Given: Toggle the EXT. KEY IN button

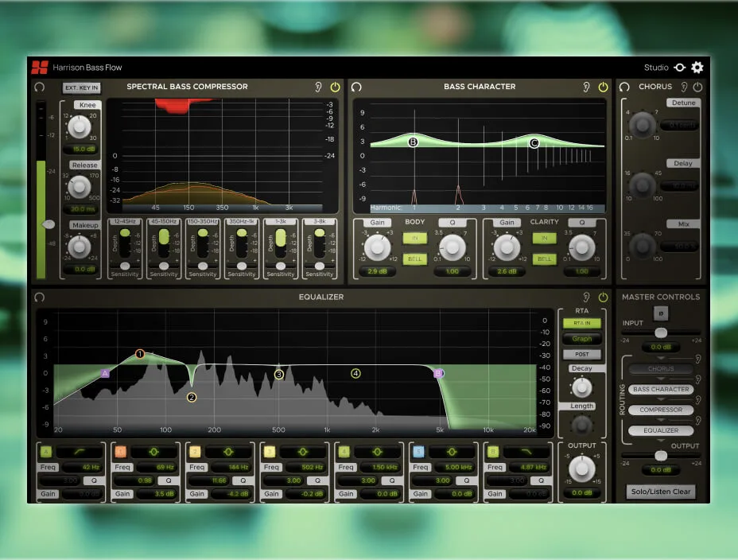Looking at the screenshot, I should pyautogui.click(x=82, y=87).
